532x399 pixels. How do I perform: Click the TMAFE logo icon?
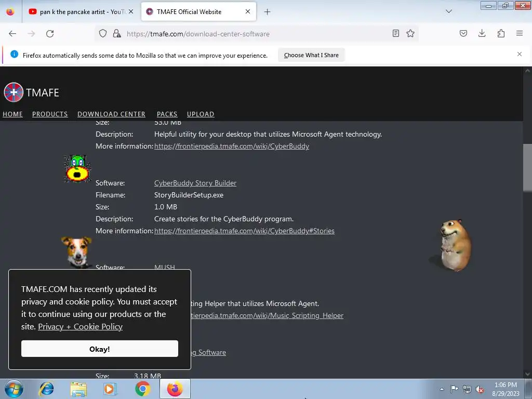pyautogui.click(x=14, y=92)
